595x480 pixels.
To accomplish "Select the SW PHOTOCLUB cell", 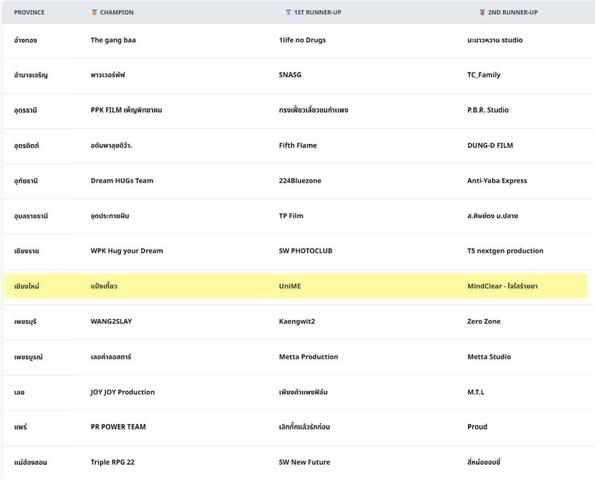I will click(x=305, y=251).
